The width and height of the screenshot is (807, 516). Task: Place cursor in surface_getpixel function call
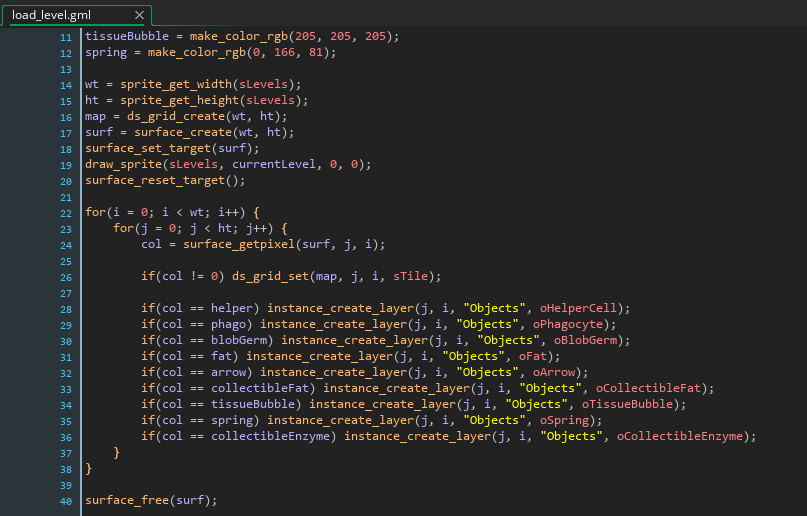tap(239, 244)
